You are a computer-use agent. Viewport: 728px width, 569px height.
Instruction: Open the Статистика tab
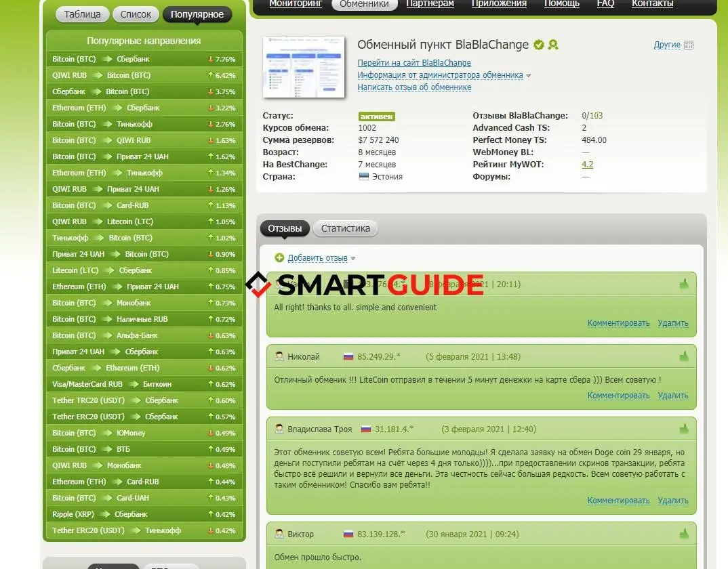[345, 228]
